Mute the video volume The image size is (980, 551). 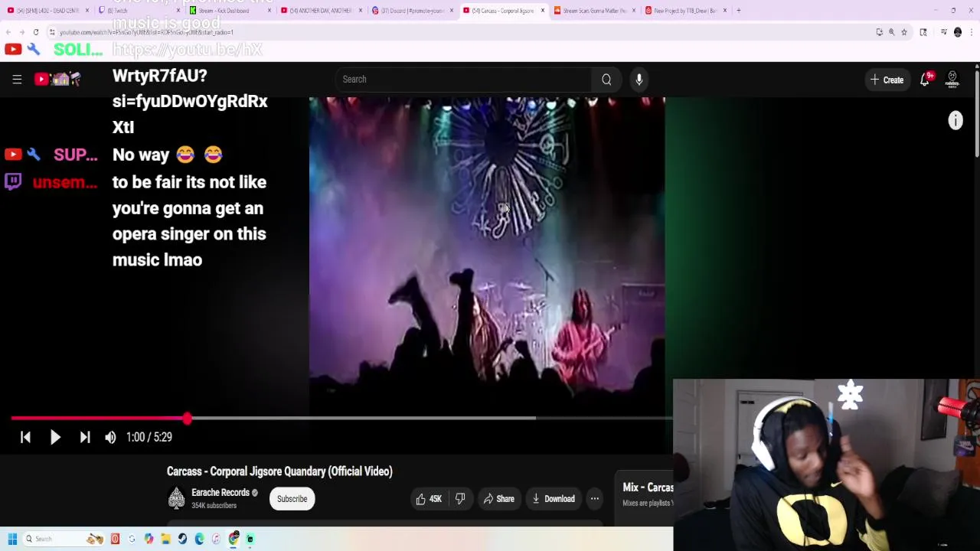(x=110, y=437)
